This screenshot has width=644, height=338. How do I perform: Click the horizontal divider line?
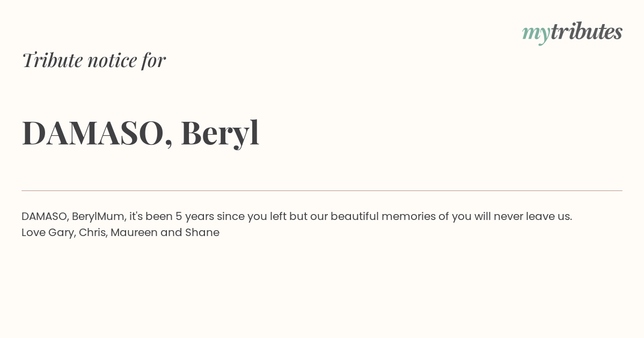[322, 190]
